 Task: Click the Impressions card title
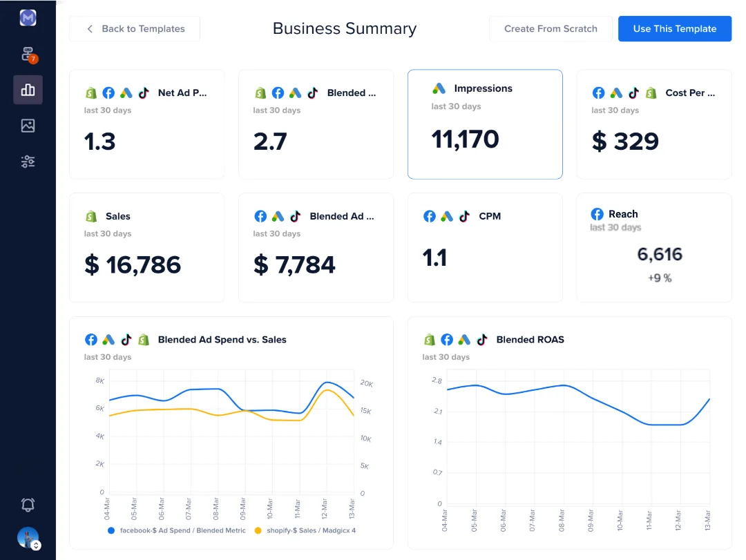click(483, 88)
